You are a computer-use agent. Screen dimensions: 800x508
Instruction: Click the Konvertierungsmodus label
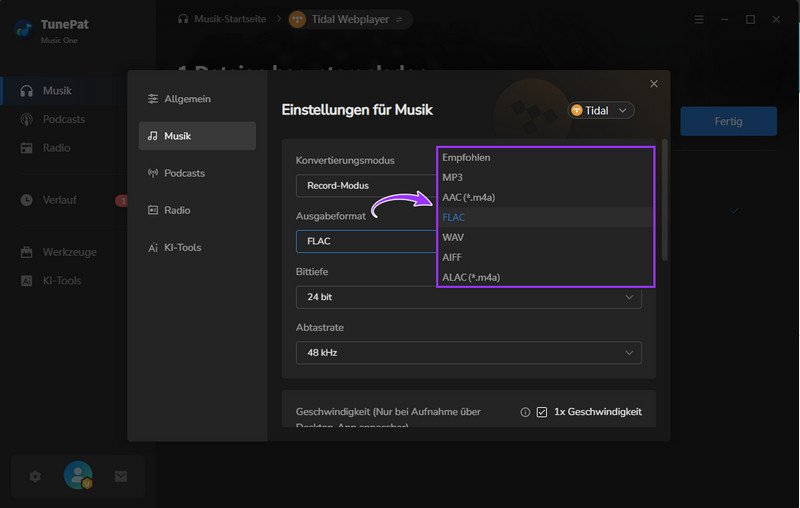pyautogui.click(x=345, y=160)
